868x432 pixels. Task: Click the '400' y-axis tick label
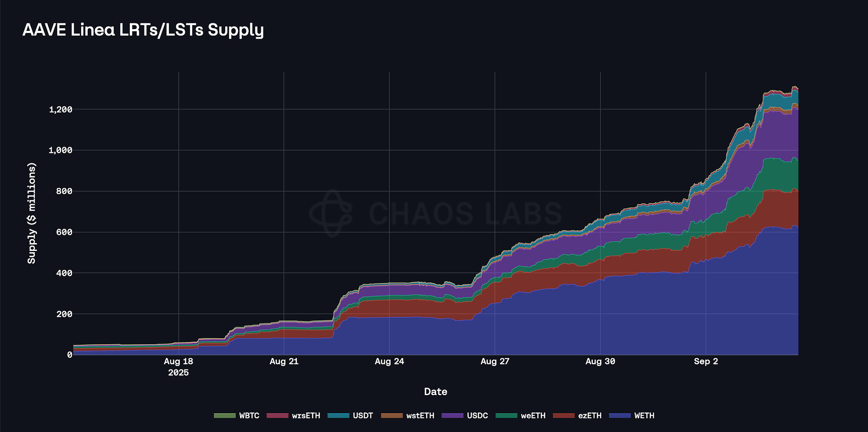pyautogui.click(x=64, y=273)
